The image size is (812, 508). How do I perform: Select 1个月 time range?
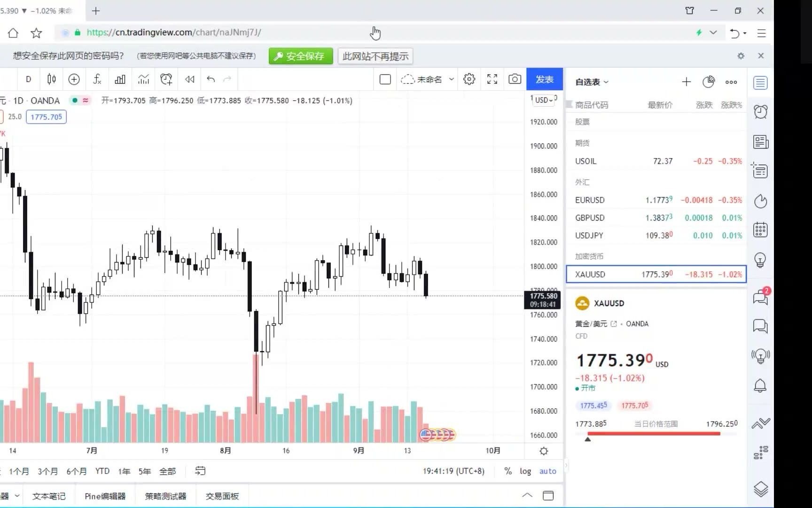coord(19,471)
